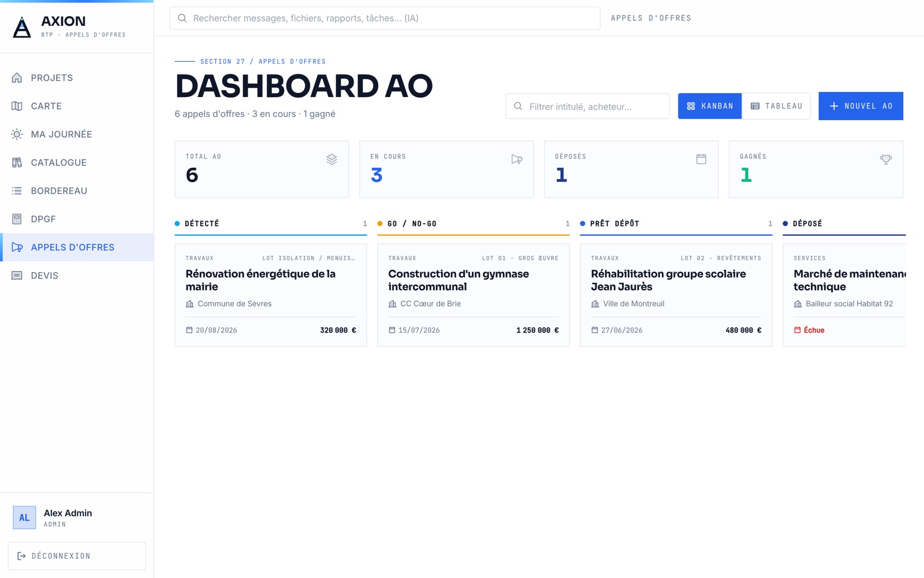924x578 pixels.
Task: Open the Catalogue section
Action: pyautogui.click(x=77, y=163)
